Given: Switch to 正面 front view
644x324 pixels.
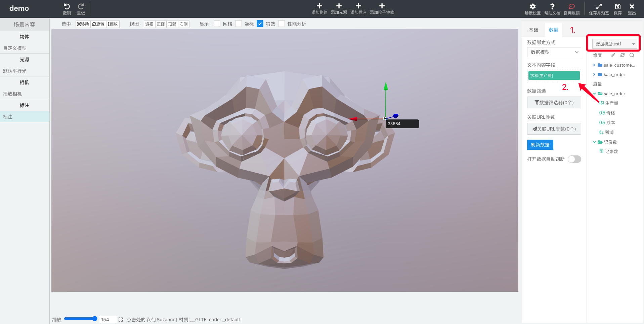Looking at the screenshot, I should [x=161, y=24].
